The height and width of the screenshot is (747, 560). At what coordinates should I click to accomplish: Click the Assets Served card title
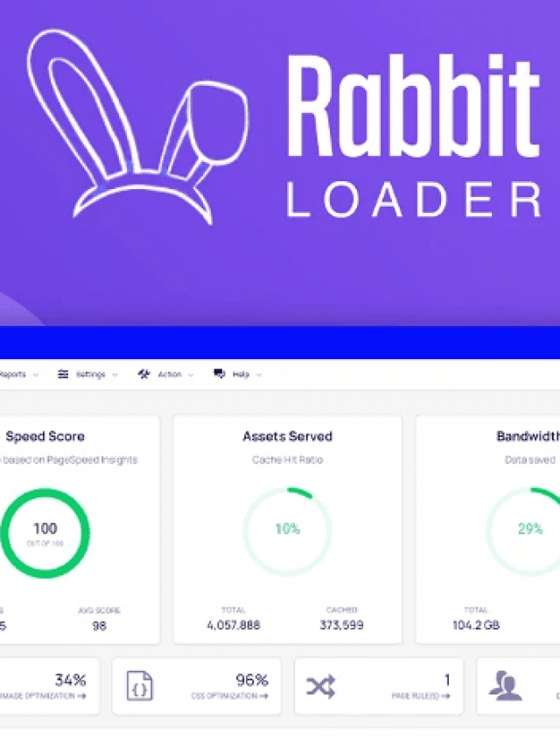click(x=288, y=436)
